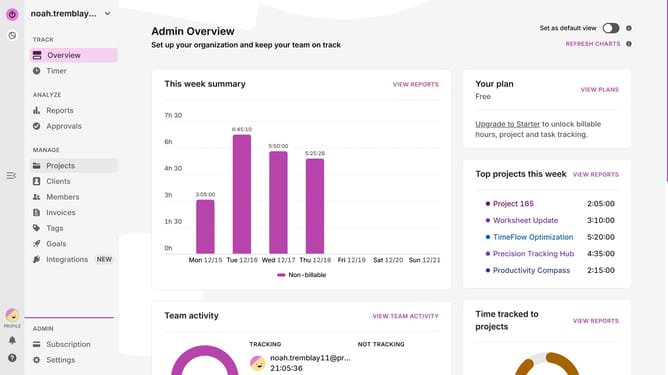The image size is (668, 375).
Task: Click the Tue 12/16 bar in chart
Action: pyautogui.click(x=242, y=194)
